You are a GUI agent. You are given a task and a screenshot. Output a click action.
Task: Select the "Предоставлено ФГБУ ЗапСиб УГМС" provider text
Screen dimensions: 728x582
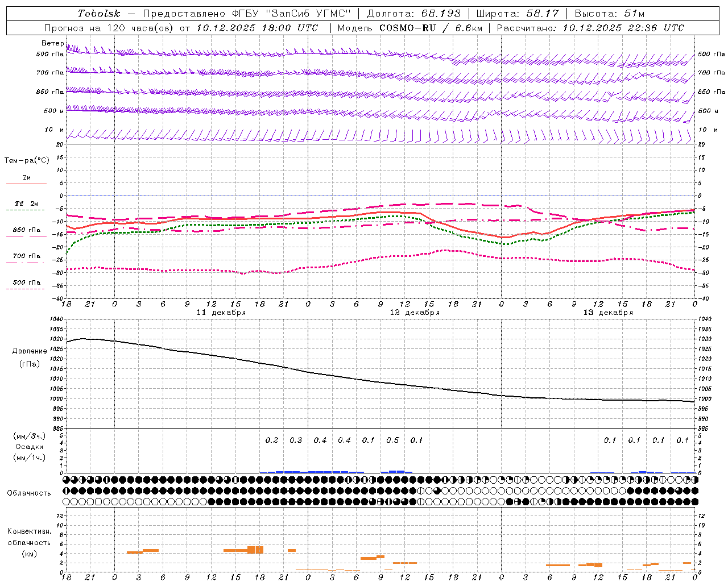pyautogui.click(x=247, y=14)
